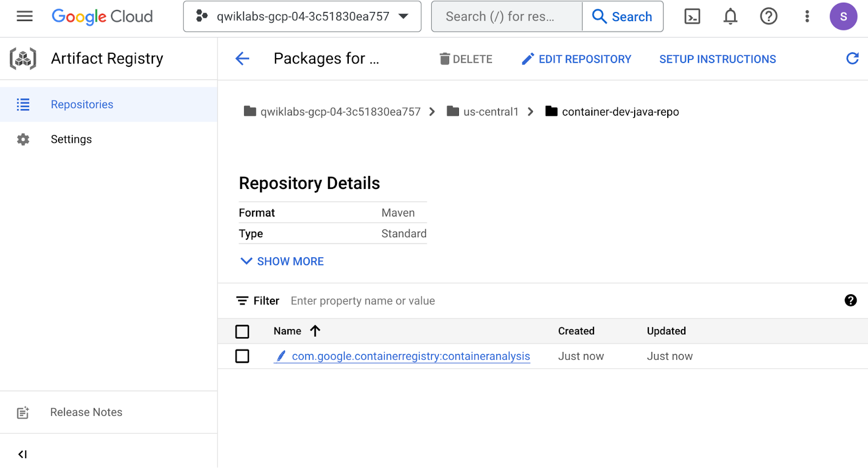The width and height of the screenshot is (868, 468).
Task: Click the EDIT REPOSITORY button
Action: pos(577,59)
